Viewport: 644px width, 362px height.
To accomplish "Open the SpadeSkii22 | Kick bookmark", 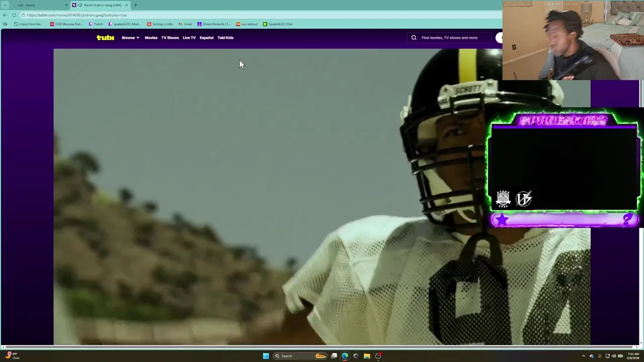I will click(278, 24).
